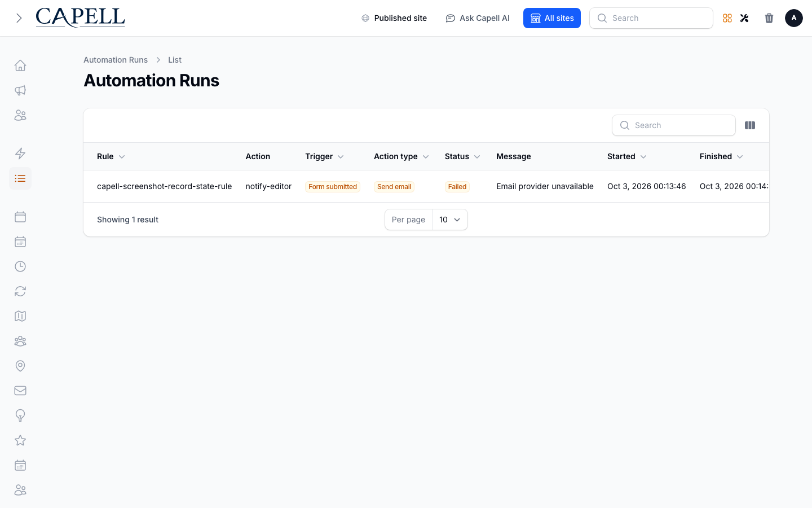This screenshot has height=508, width=812.
Task: Click the Automation Runs breadcrumb
Action: [x=116, y=60]
